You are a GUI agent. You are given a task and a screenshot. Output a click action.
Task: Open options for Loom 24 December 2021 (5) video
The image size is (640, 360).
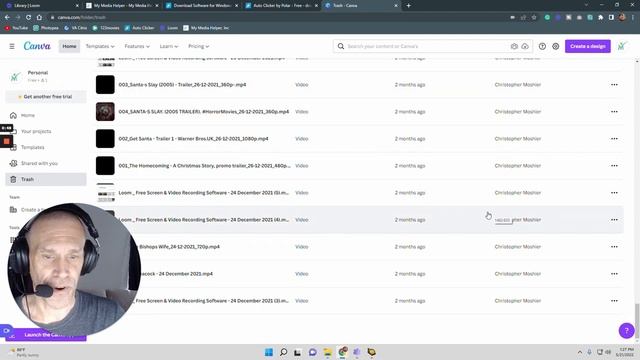pyautogui.click(x=614, y=193)
